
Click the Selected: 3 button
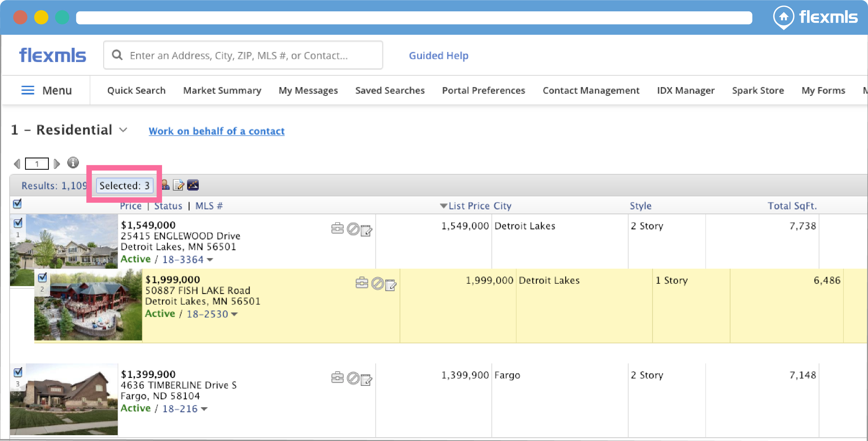[124, 185]
